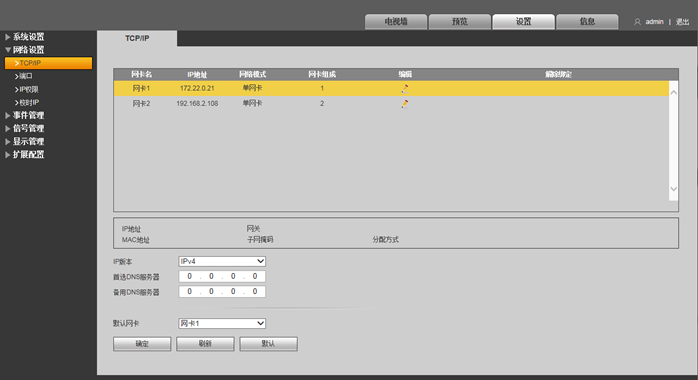Open the 信息 tab
This screenshot has height=380, width=698.
(x=587, y=21)
